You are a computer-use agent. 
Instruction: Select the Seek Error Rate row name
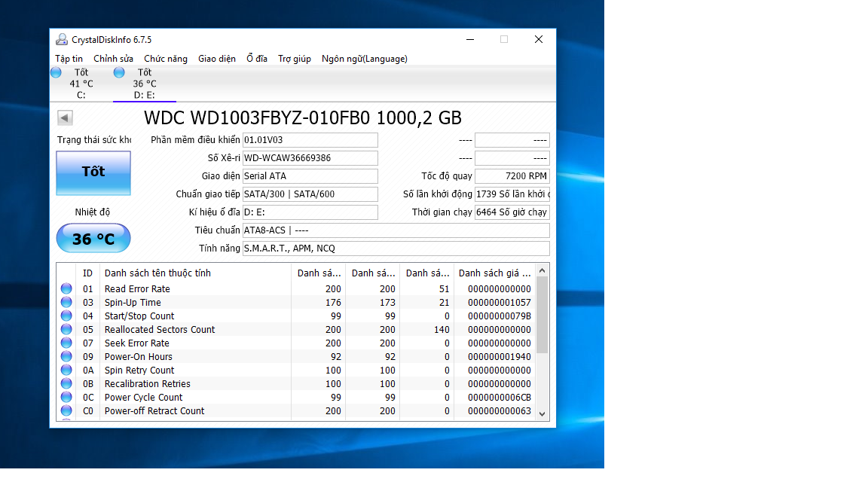point(136,343)
